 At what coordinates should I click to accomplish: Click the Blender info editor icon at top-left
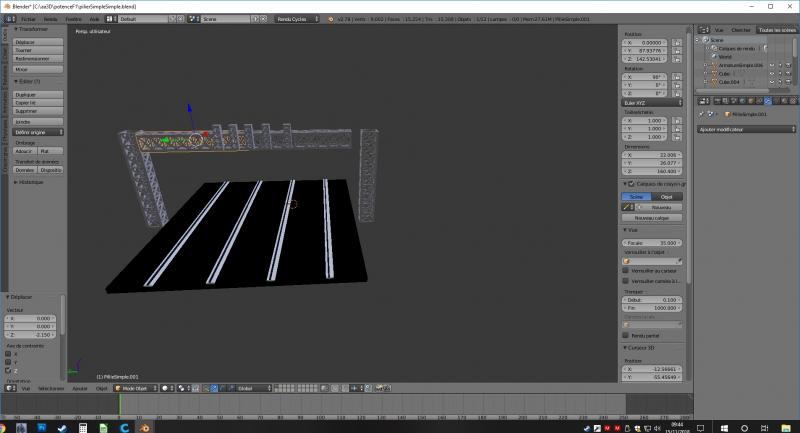7,18
